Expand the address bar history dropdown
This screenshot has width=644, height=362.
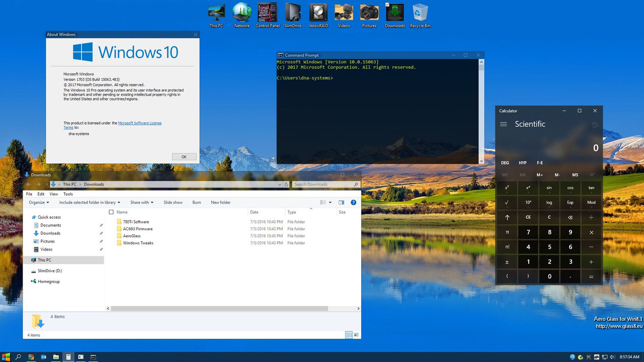coord(280,185)
